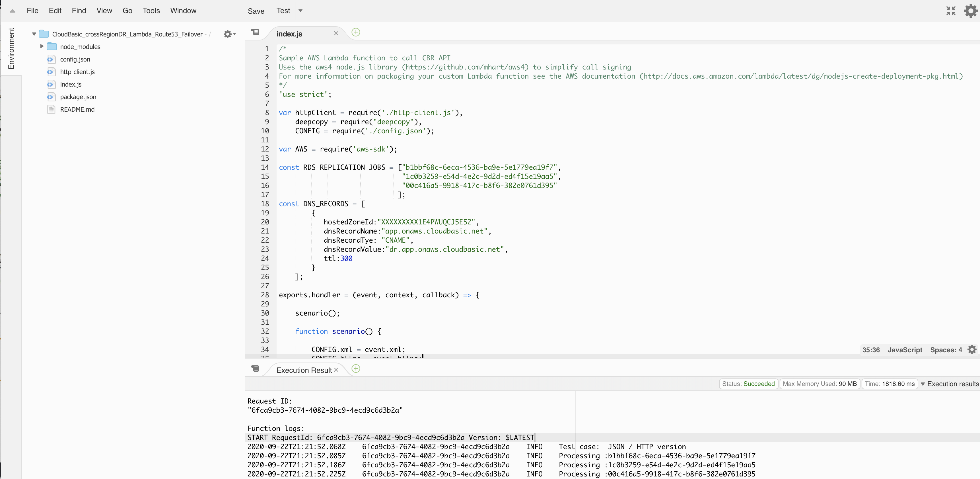
Task: Open README.md file
Action: [x=77, y=109]
